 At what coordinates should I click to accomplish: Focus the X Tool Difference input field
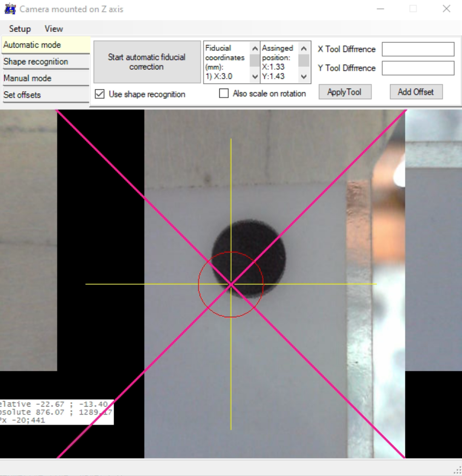coord(418,49)
